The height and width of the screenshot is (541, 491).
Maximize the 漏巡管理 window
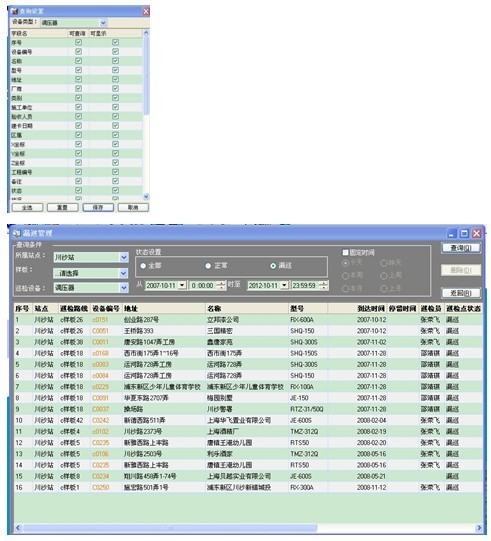coord(464,234)
